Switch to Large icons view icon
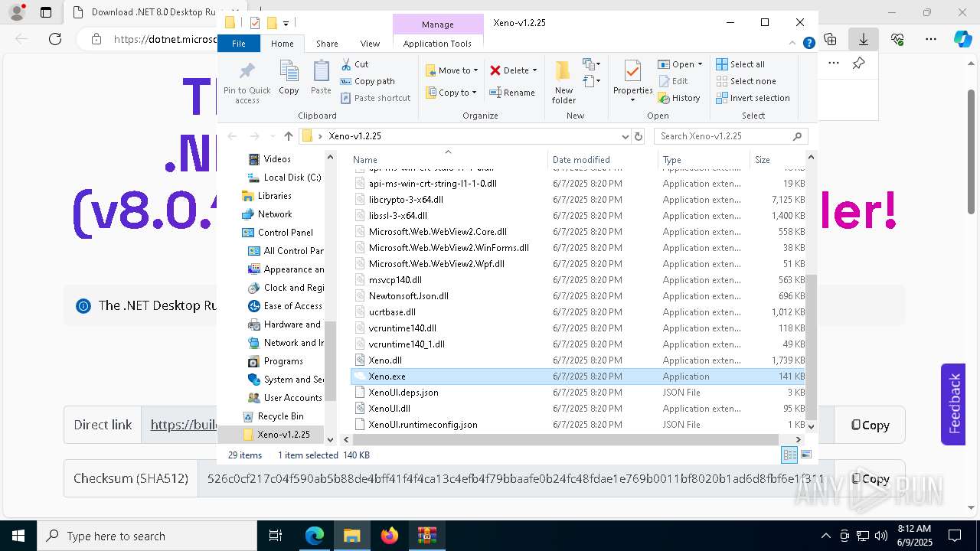The height and width of the screenshot is (551, 980). point(805,455)
